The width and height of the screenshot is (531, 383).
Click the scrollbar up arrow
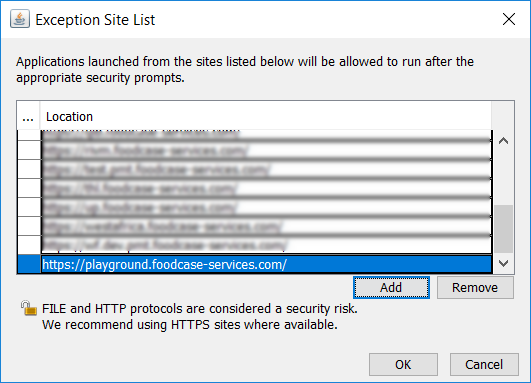point(504,141)
